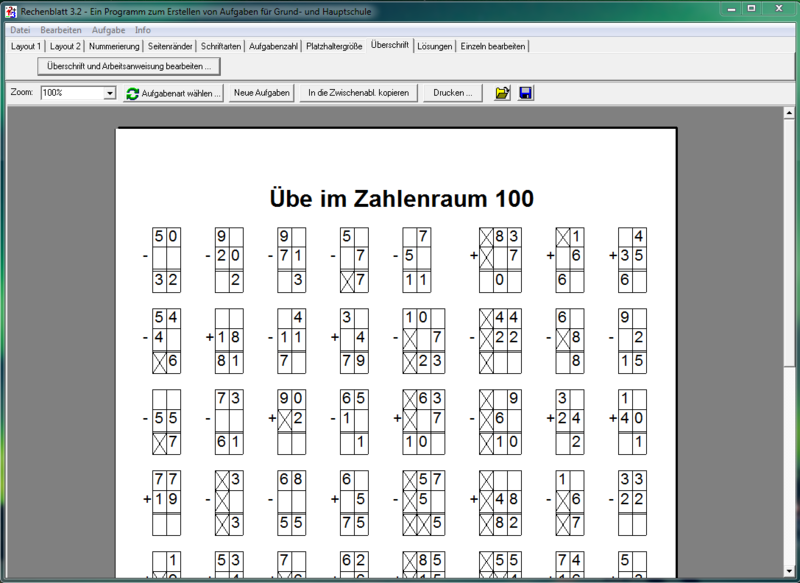Click the open folder icon

tap(503, 93)
